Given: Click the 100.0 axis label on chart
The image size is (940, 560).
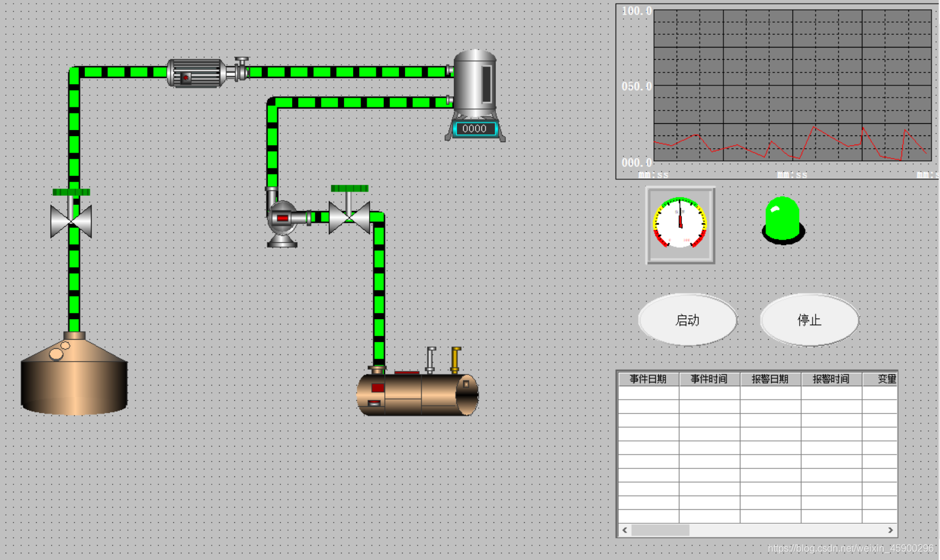Looking at the screenshot, I should tap(636, 11).
